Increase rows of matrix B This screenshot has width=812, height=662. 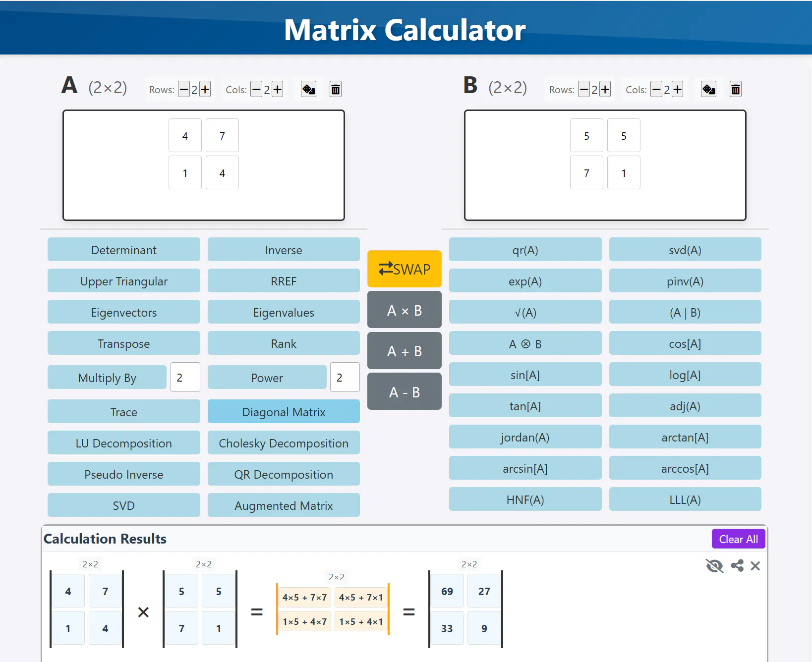[605, 90]
